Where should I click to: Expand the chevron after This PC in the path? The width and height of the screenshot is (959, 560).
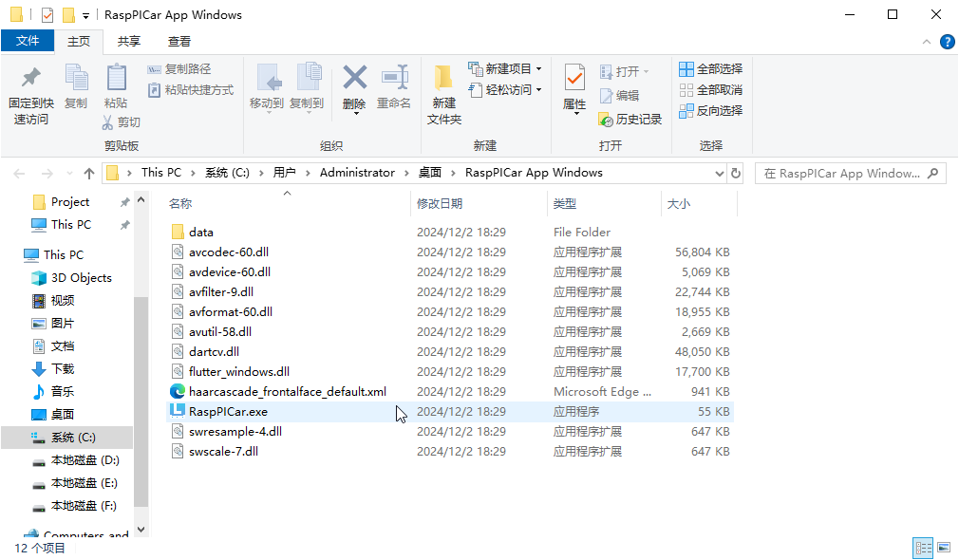(x=193, y=174)
